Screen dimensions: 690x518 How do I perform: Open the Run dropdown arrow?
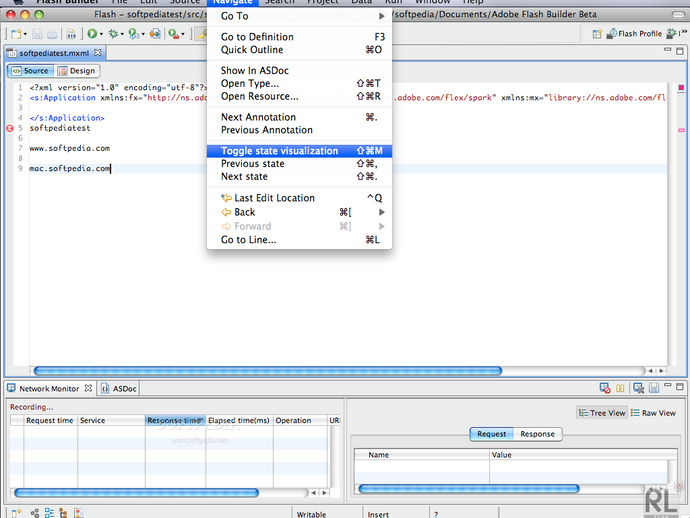pos(101,34)
